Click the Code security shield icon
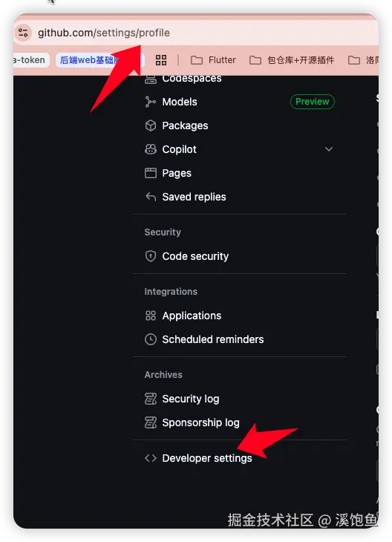The width and height of the screenshot is (392, 542). coord(151,256)
